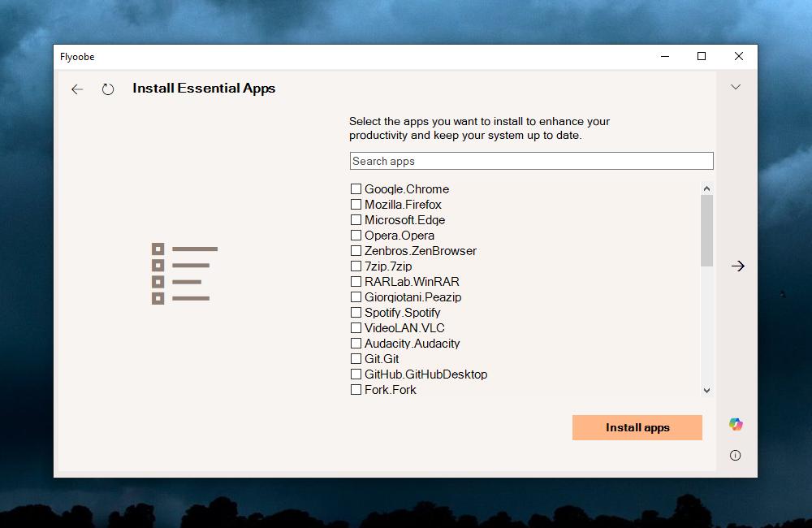Viewport: 812px width, 528px height.
Task: Select the Opera.Opera checkbox
Action: [356, 236]
